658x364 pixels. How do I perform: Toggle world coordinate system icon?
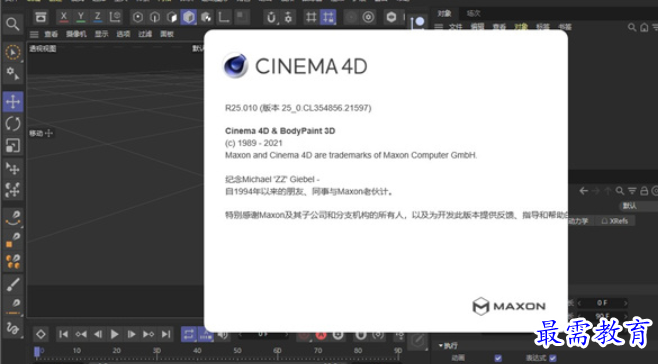coord(115,17)
